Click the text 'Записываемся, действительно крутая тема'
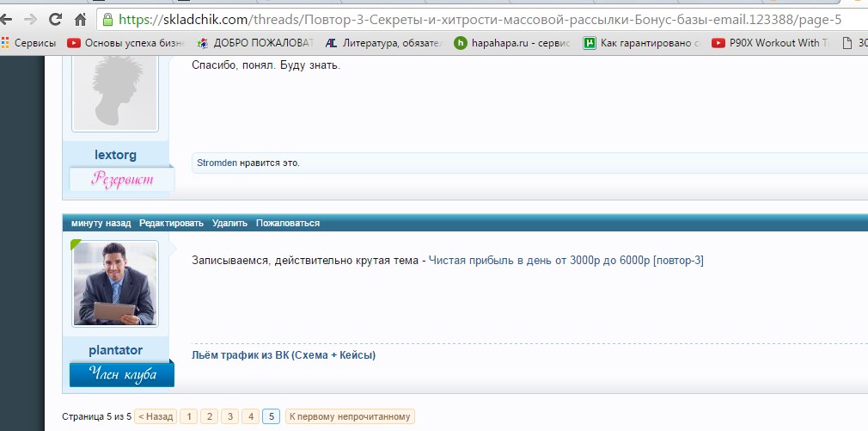Image resolution: width=868 pixels, height=431 pixels. click(x=305, y=261)
